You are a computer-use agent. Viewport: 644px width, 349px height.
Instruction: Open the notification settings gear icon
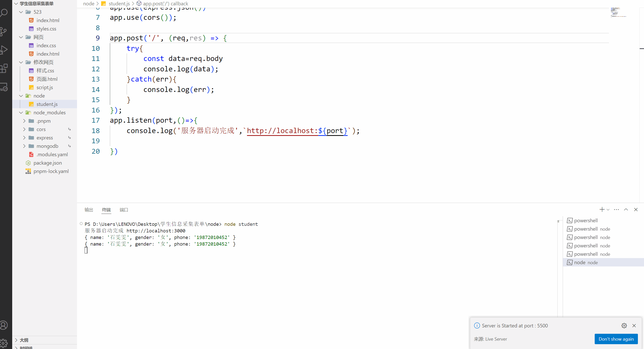(x=624, y=326)
